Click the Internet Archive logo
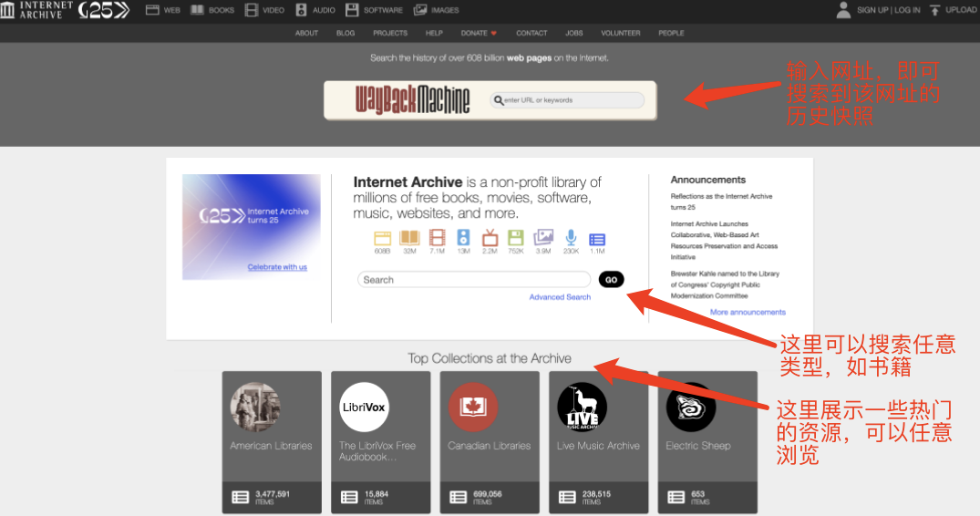This screenshot has height=516, width=980. pyautogui.click(x=36, y=9)
